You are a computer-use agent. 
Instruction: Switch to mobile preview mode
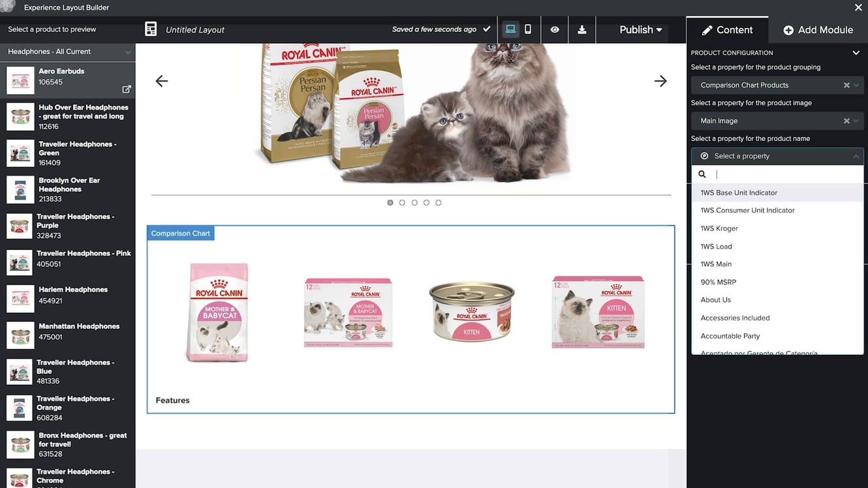click(x=528, y=29)
